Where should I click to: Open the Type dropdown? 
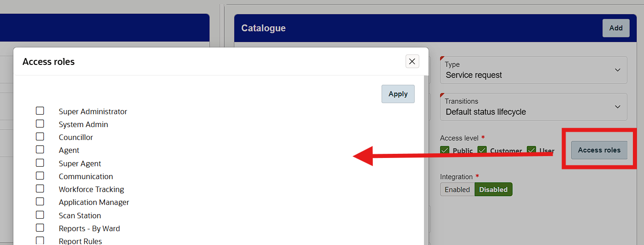(x=534, y=70)
